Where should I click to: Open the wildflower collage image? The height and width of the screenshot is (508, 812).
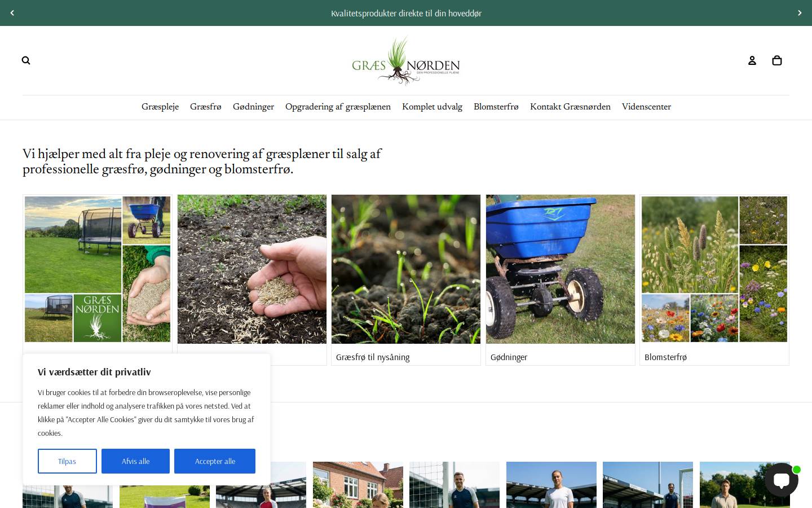pos(714,269)
